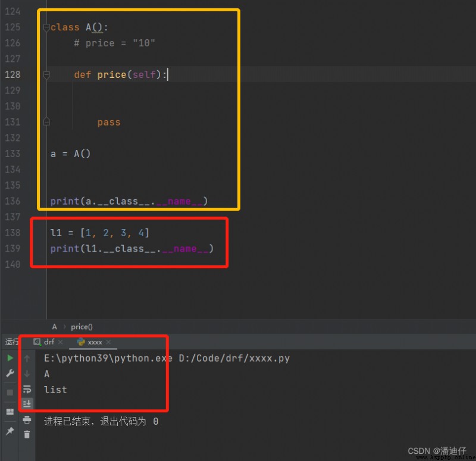Close the drf run tab
This screenshot has height=461, width=476.
(61, 343)
